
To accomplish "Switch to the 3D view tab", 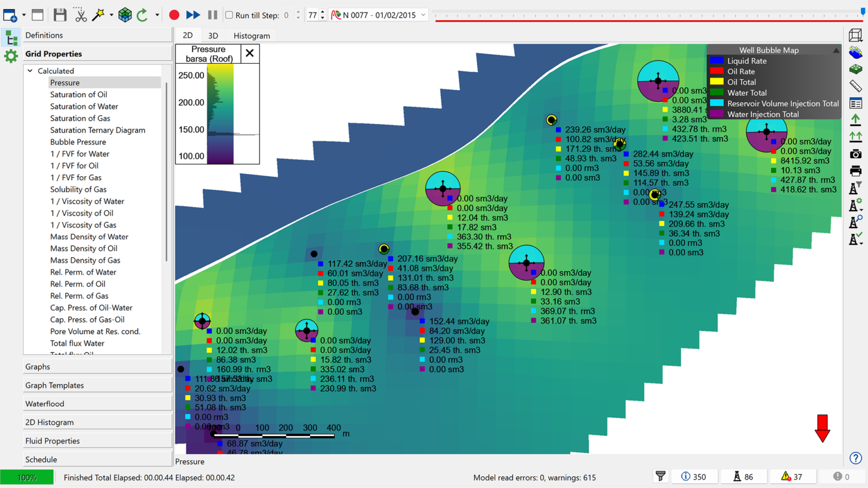I will point(213,36).
